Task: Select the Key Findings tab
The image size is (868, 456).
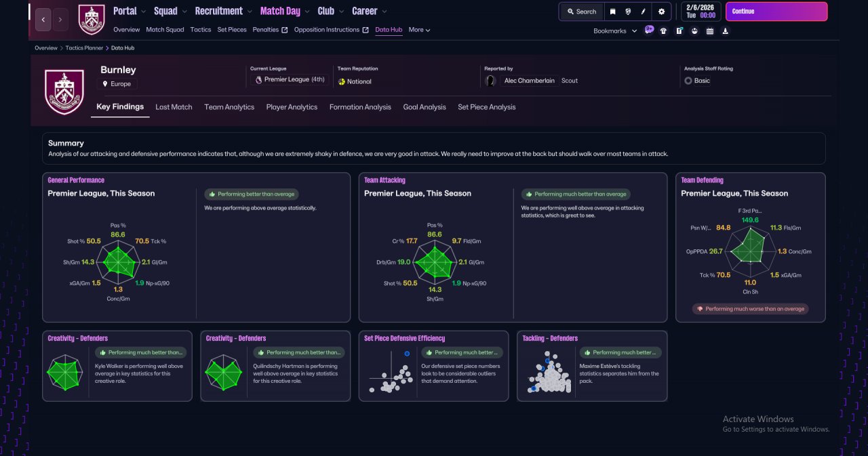Action: [120, 107]
